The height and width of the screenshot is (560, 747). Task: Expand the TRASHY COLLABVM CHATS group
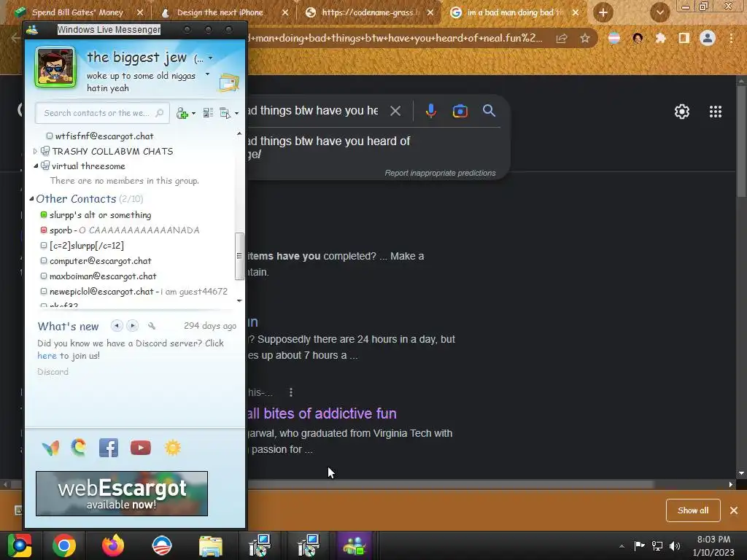[35, 151]
